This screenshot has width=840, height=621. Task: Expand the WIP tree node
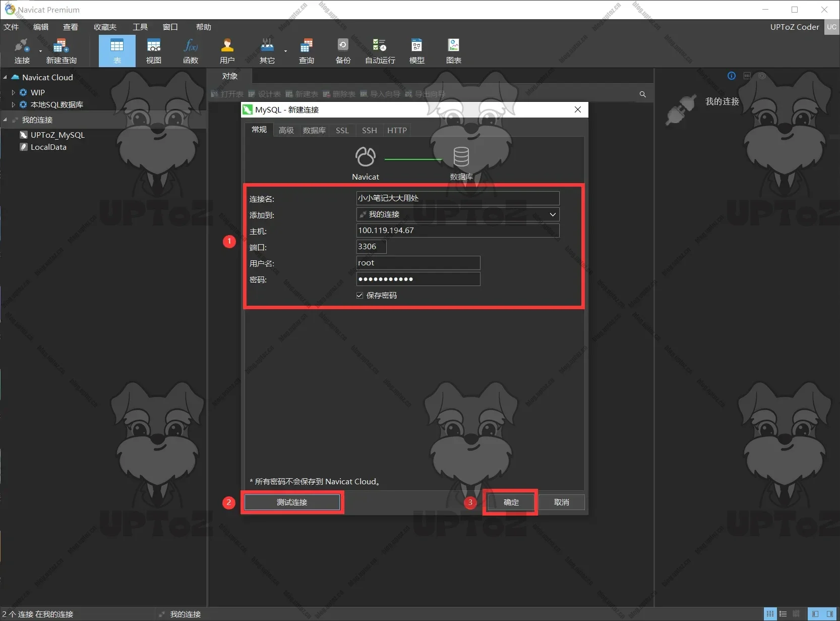coord(13,92)
